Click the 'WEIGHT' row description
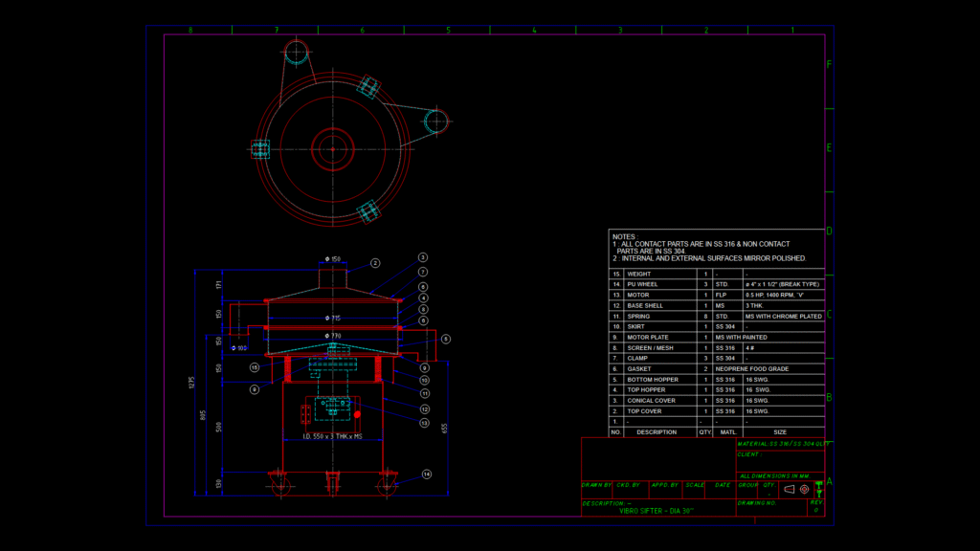The height and width of the screenshot is (551, 980). [638, 275]
